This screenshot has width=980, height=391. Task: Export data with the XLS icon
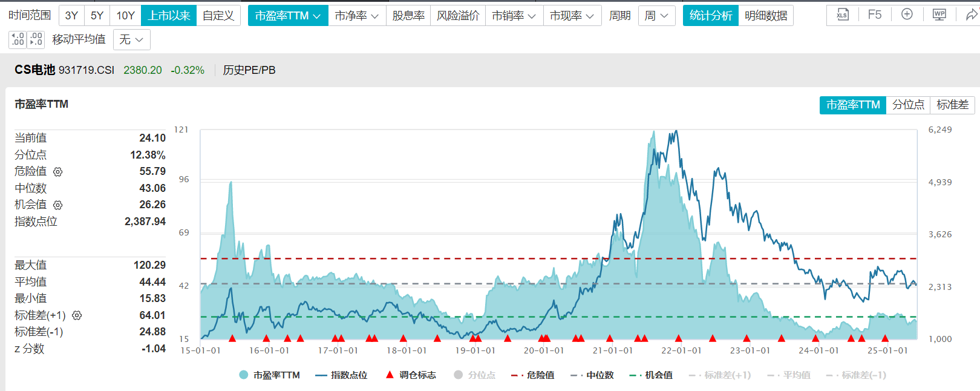point(843,15)
